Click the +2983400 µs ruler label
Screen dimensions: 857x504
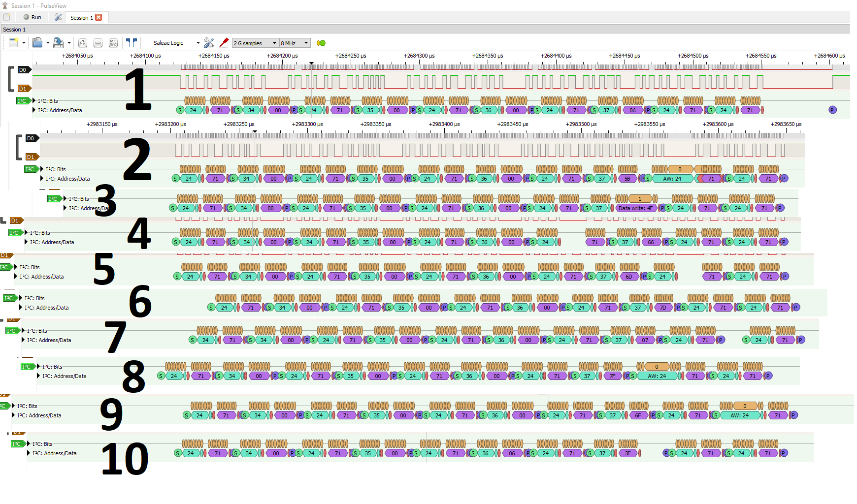(444, 124)
